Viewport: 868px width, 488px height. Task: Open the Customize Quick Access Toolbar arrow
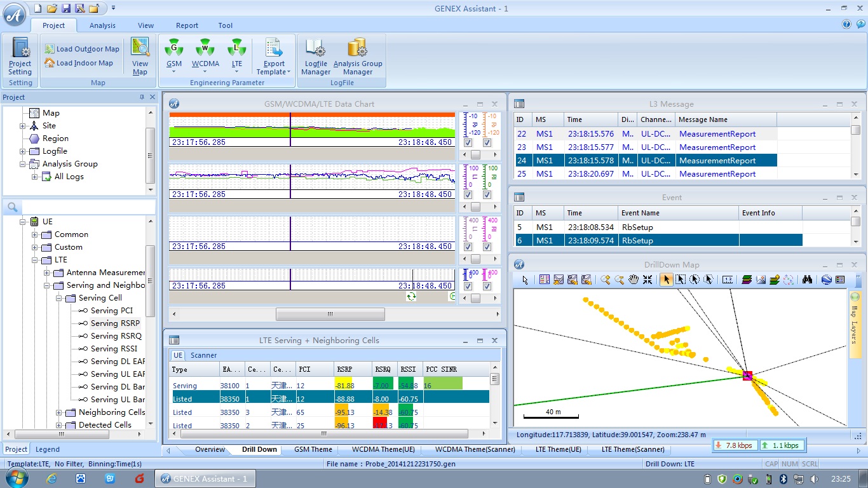point(113,8)
